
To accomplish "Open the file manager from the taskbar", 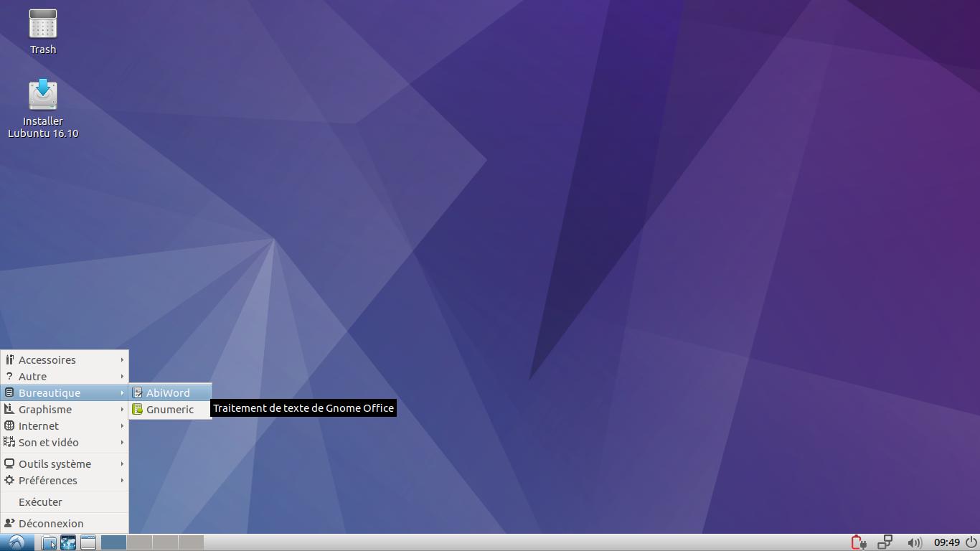I will 49,542.
